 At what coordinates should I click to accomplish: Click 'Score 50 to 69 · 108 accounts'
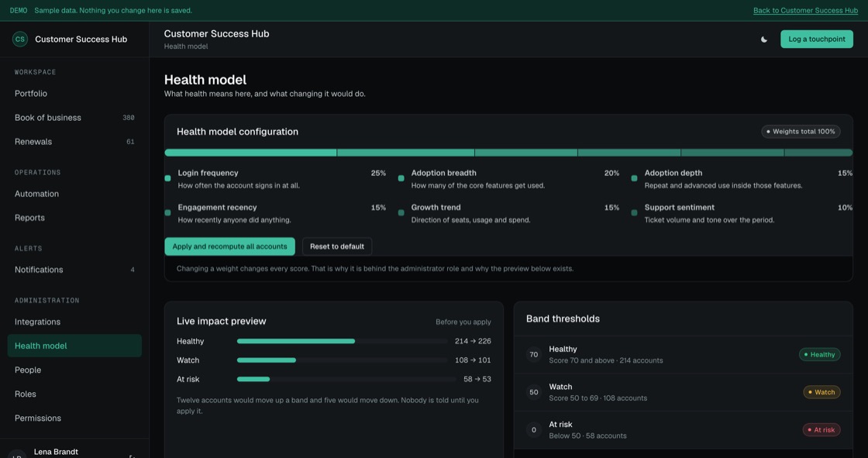click(x=598, y=398)
